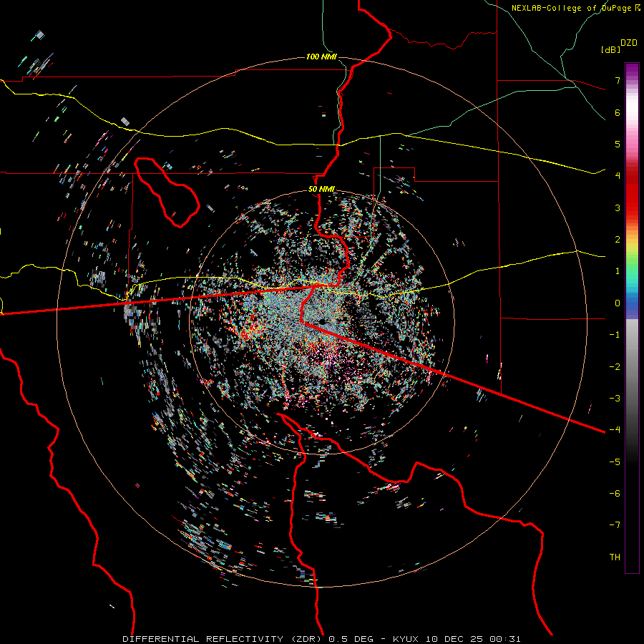Click the KYUX station identifier in the caption
This screenshot has width=644, height=644.
[x=407, y=639]
